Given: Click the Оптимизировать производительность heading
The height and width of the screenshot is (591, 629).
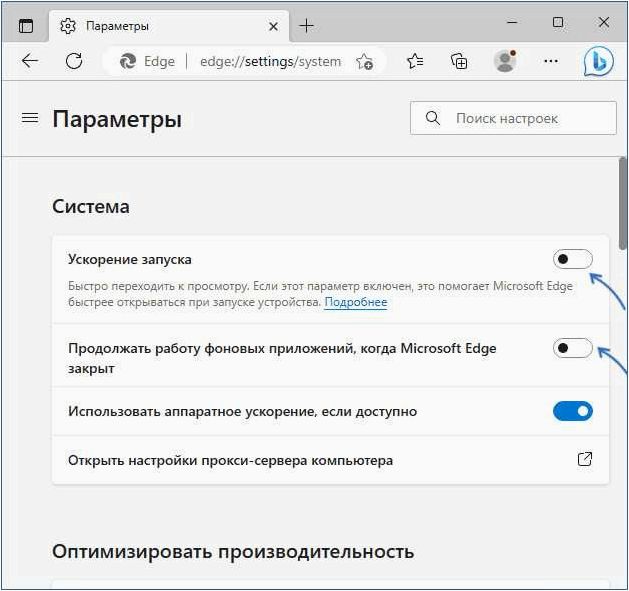Looking at the screenshot, I should pos(233,552).
